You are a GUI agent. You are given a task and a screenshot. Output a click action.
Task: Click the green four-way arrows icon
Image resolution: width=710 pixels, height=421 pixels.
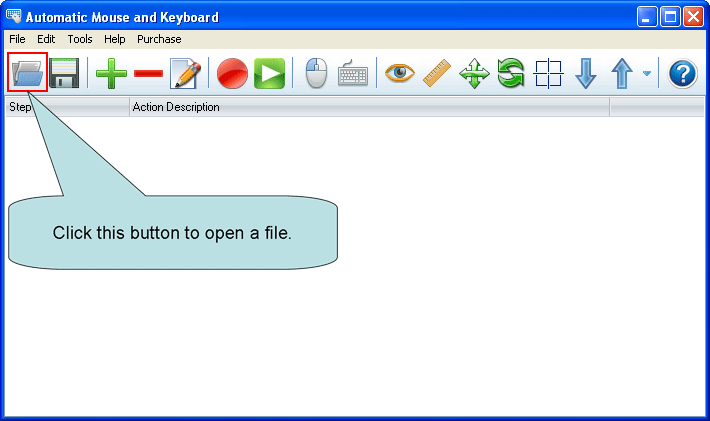[474, 73]
